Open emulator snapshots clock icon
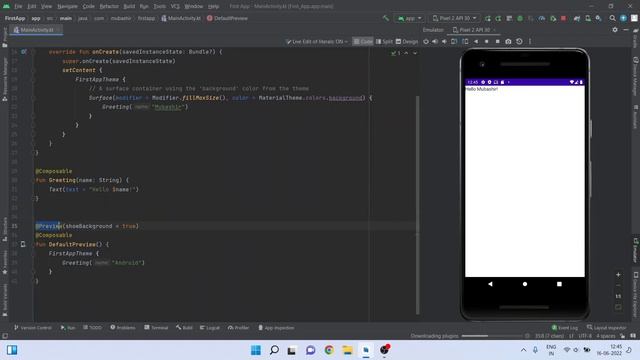Screen dimensions: 640x360 pos(519,42)
